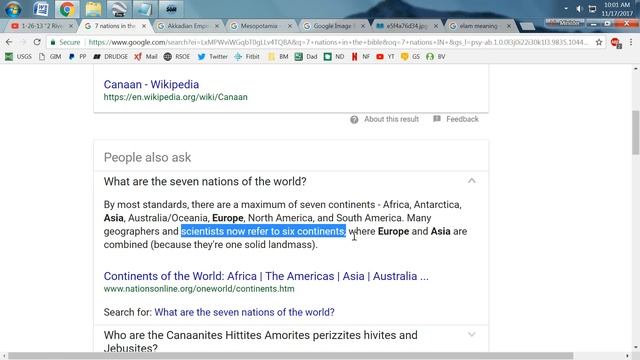
Task: Open the USGS bookmark
Action: (x=18, y=57)
